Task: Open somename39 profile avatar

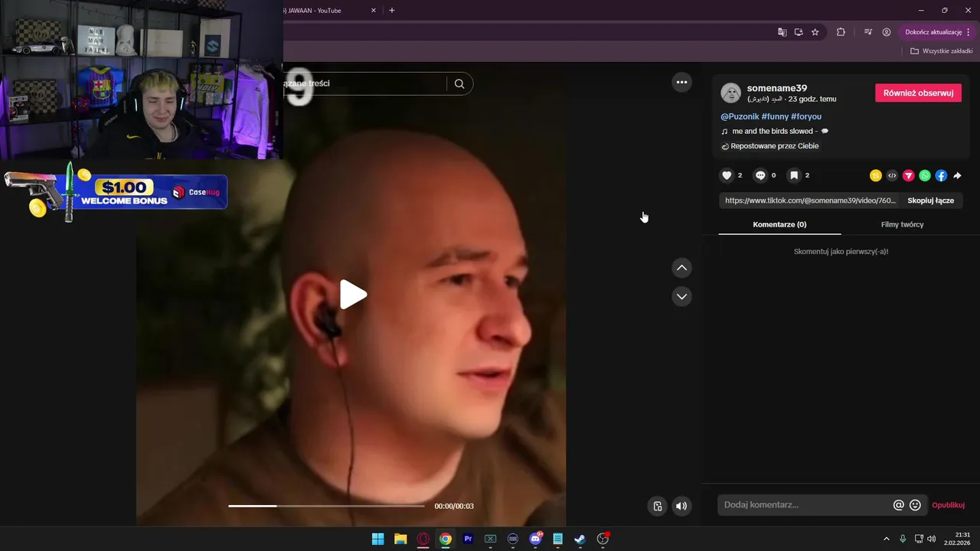Action: pyautogui.click(x=731, y=93)
